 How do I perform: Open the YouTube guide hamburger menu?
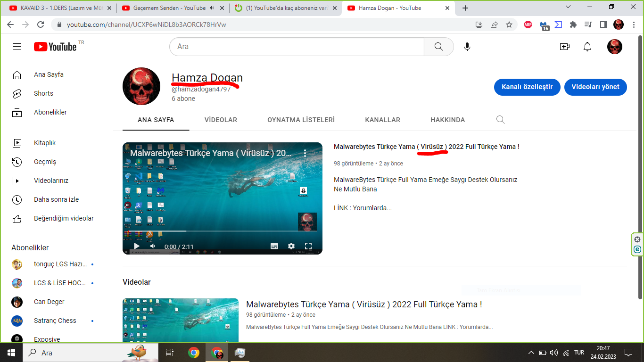pos(17,47)
